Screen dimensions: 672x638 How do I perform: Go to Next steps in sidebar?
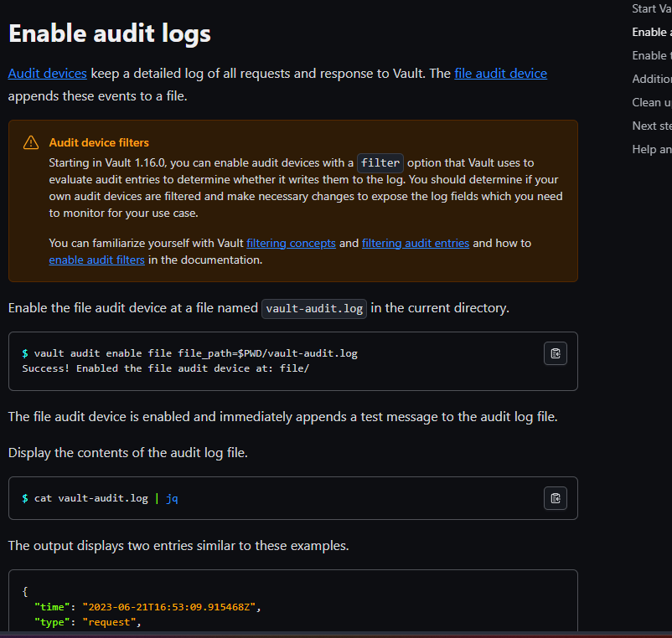(x=651, y=126)
